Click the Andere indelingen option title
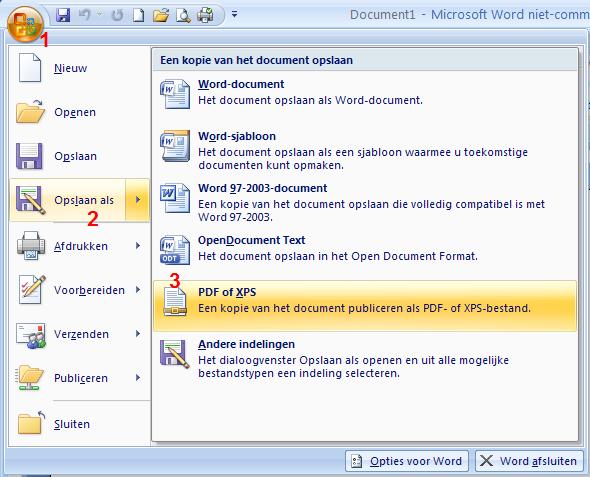590x477 pixels. (246, 344)
